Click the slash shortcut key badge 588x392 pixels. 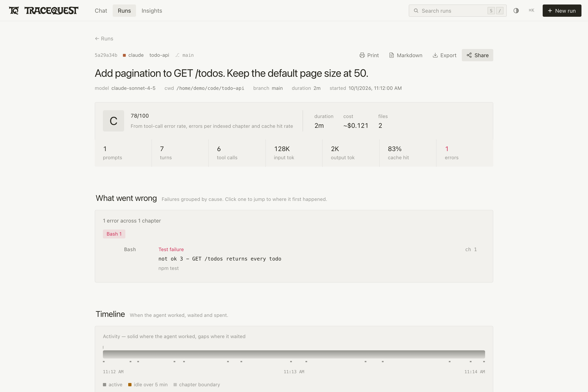coord(500,11)
